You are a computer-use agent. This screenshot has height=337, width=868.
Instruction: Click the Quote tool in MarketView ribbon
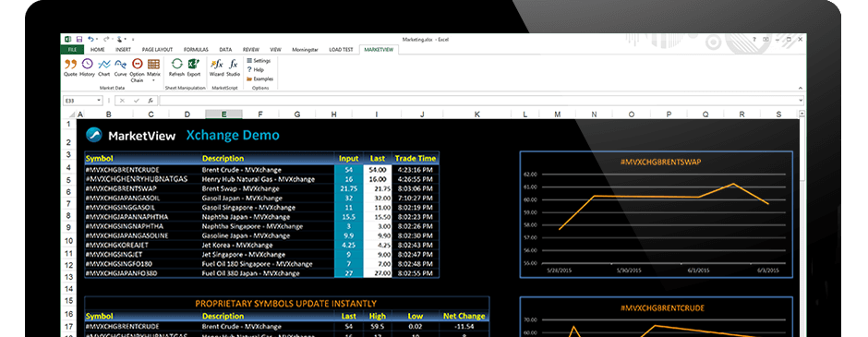[x=70, y=67]
